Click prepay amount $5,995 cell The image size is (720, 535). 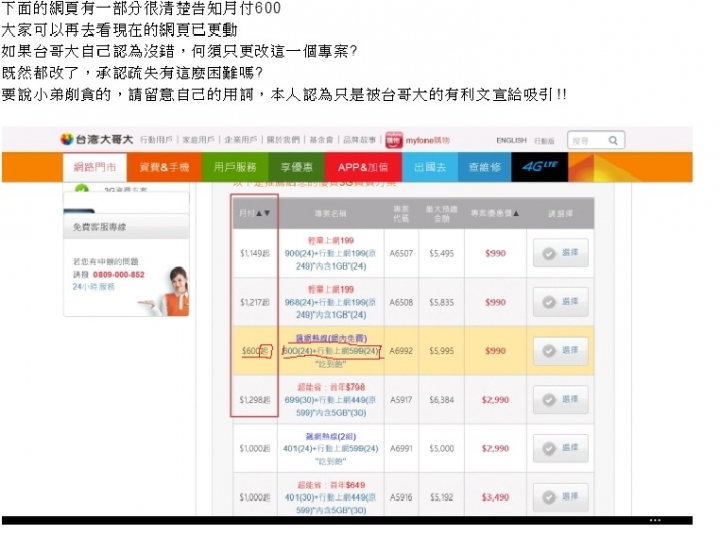pos(441,351)
